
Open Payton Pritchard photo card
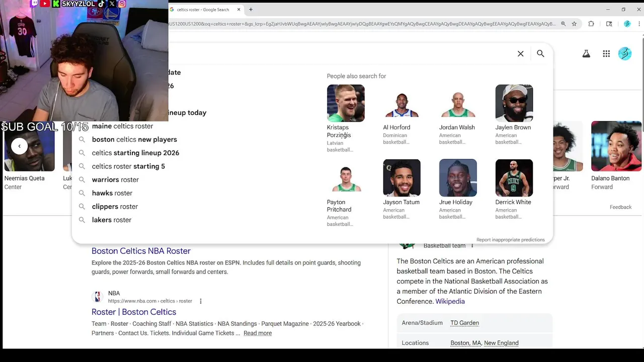(x=346, y=178)
